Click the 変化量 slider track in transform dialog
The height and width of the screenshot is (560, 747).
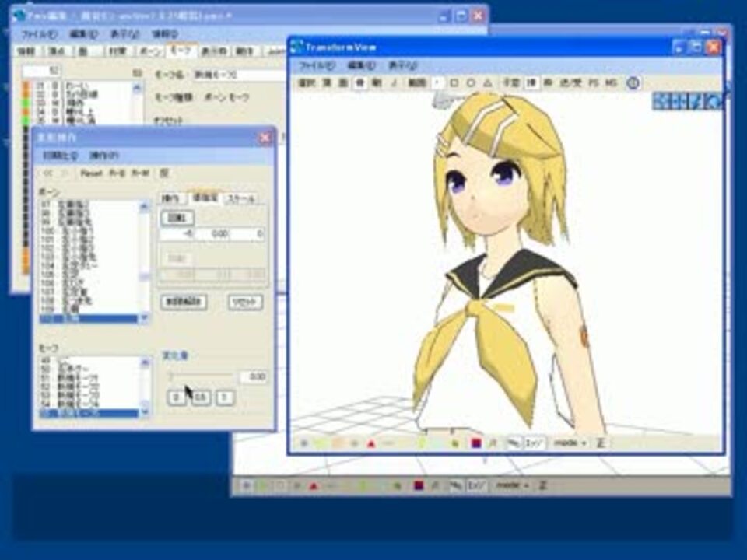click(198, 376)
